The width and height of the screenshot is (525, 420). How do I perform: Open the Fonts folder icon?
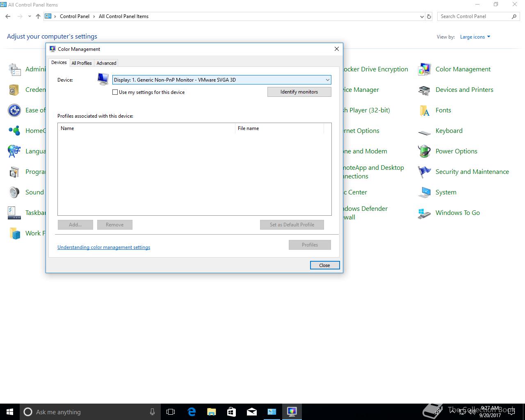click(x=424, y=110)
